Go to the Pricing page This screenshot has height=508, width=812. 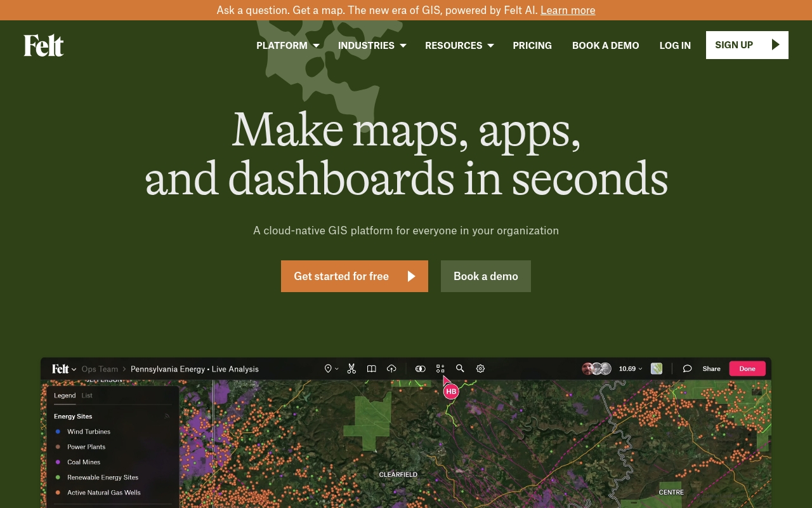(532, 46)
